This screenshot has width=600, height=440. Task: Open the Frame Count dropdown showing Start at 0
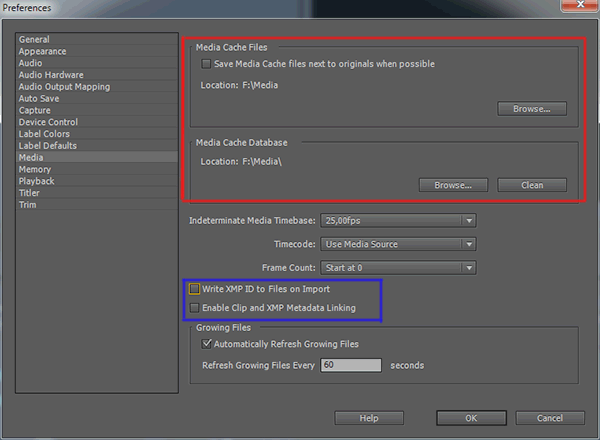tap(398, 268)
